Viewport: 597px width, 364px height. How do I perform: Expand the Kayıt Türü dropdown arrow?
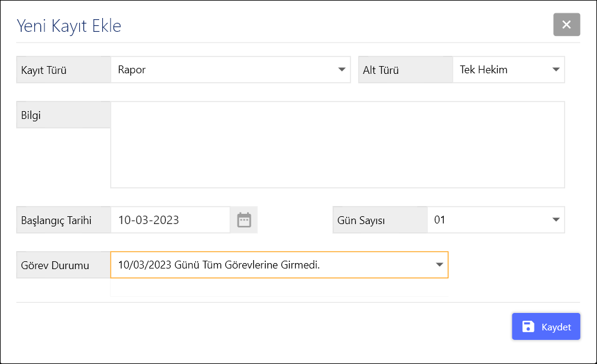point(341,70)
